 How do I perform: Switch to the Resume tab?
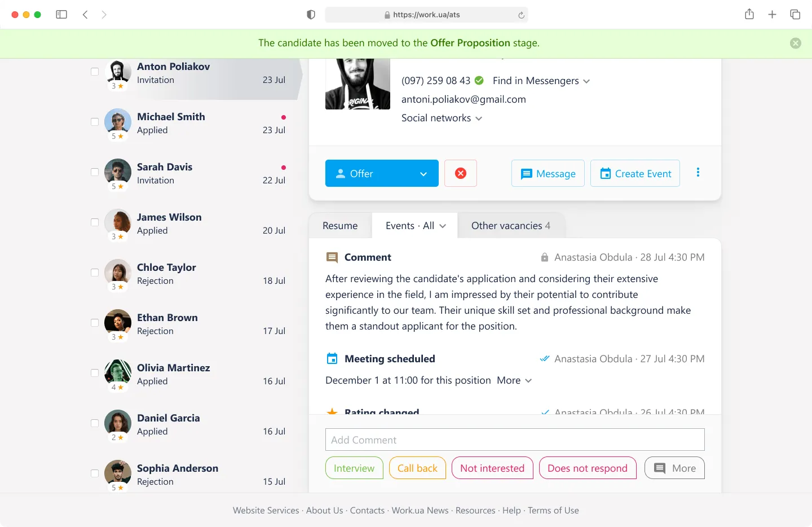[340, 226]
